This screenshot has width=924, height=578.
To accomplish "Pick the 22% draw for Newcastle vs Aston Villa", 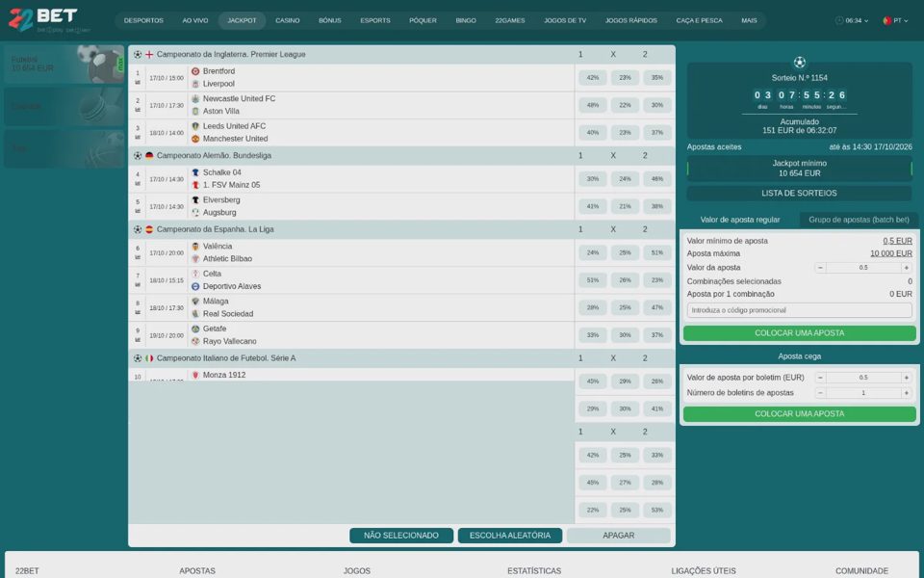I will tap(625, 105).
